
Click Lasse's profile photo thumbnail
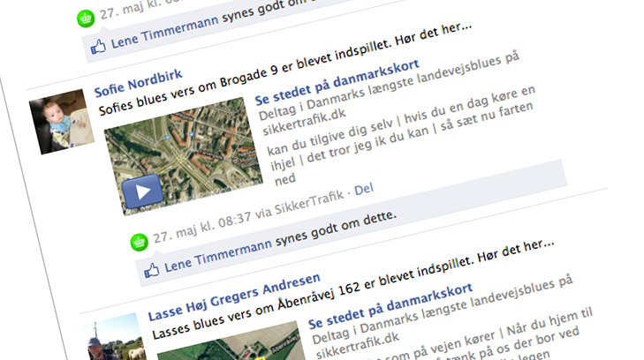tap(111, 337)
